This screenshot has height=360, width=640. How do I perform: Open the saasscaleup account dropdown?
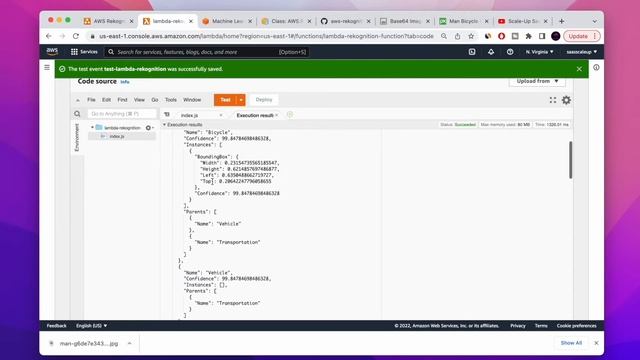coord(581,52)
